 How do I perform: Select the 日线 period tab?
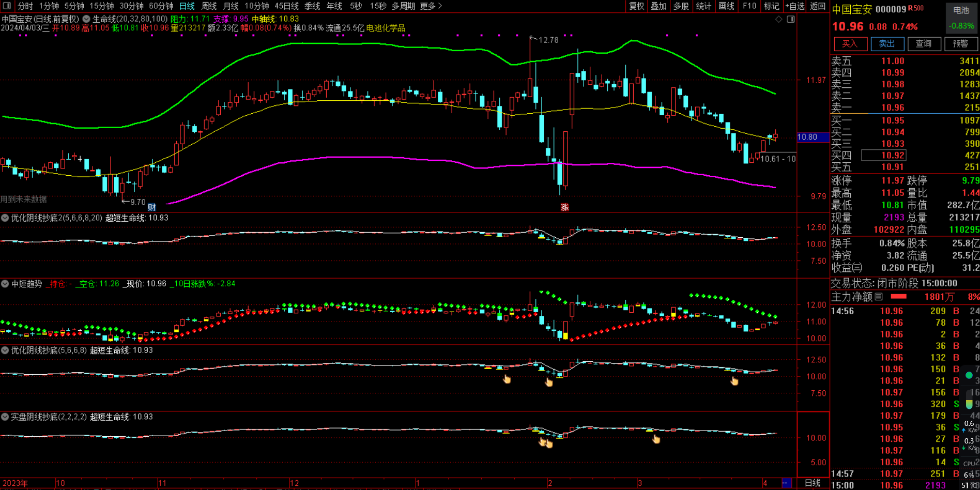coord(187,6)
